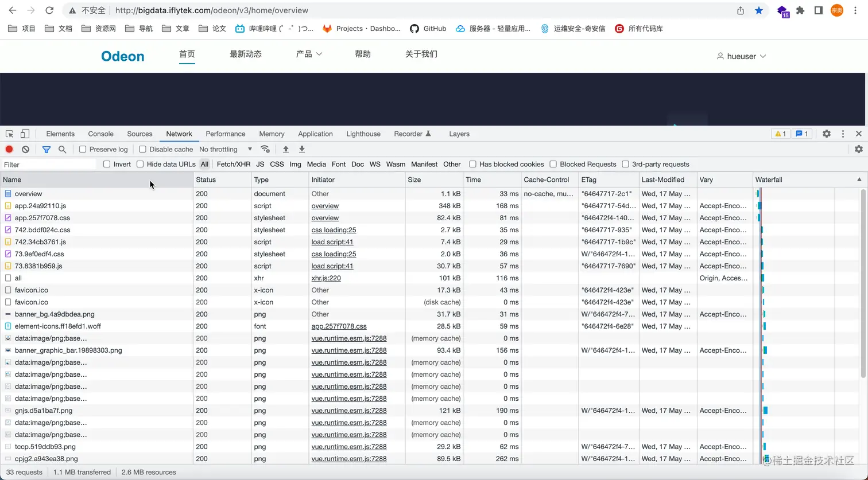The width and height of the screenshot is (868, 480).
Task: Filter requests by Fetch/XHR
Action: pos(234,164)
